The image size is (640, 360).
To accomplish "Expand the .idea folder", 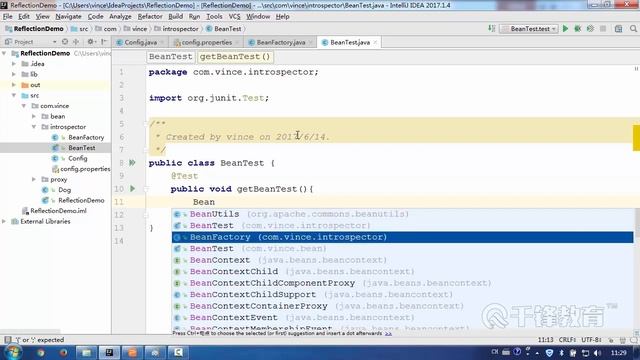I will coord(14,64).
